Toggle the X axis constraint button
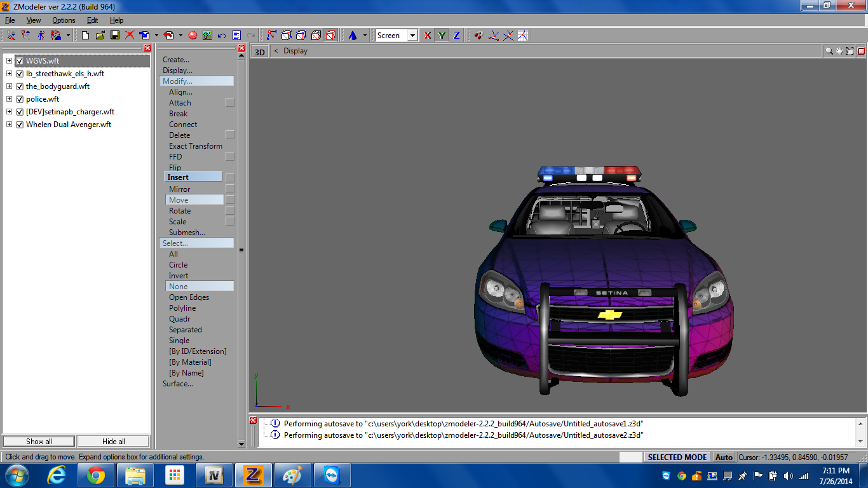Screen dimensions: 868x488 (427, 36)
